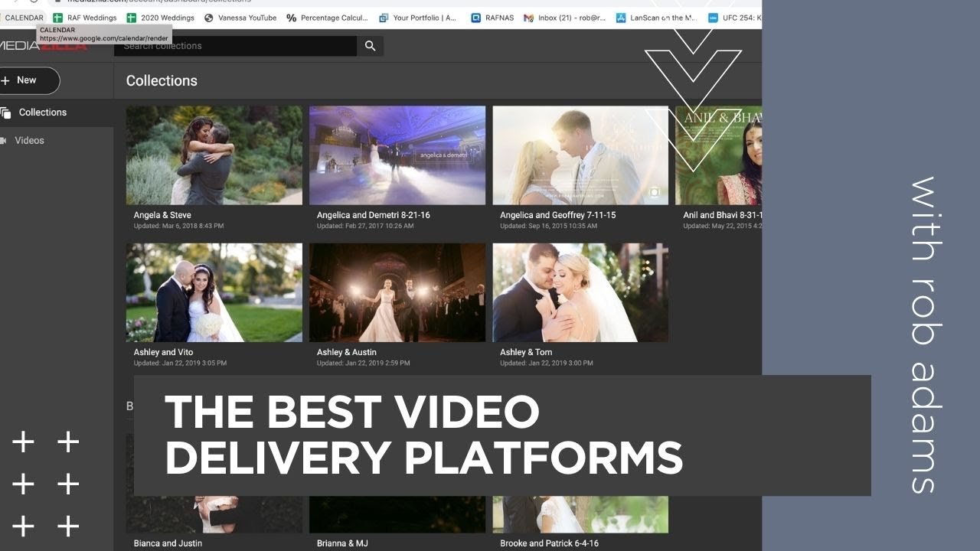Image resolution: width=980 pixels, height=551 pixels.
Task: Click the Brianna & MJ title text
Action: [342, 543]
